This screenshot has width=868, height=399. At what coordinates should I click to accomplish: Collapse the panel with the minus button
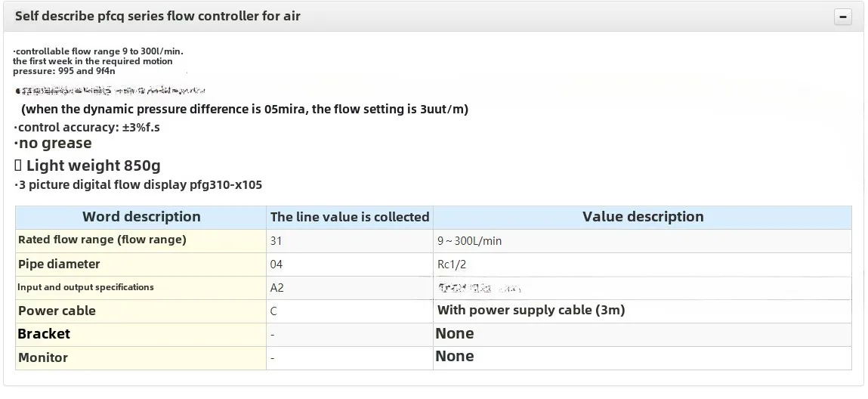click(842, 17)
